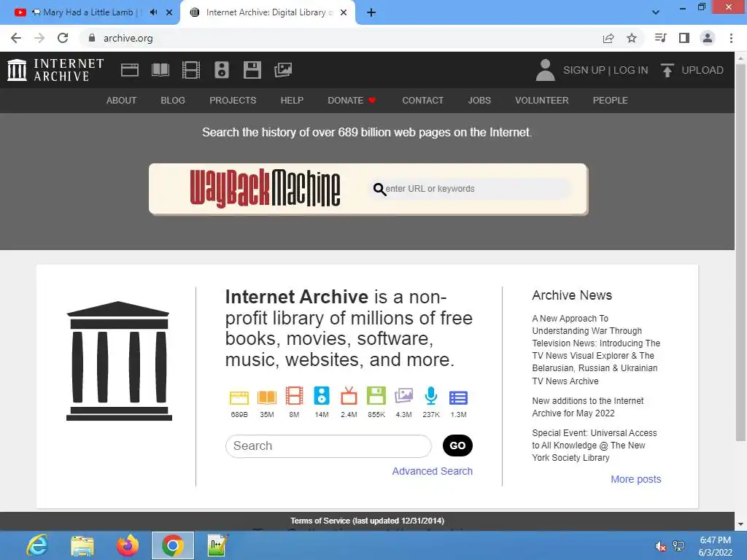This screenshot has width=747, height=560.
Task: Click the share page icon in address bar
Action: click(608, 38)
